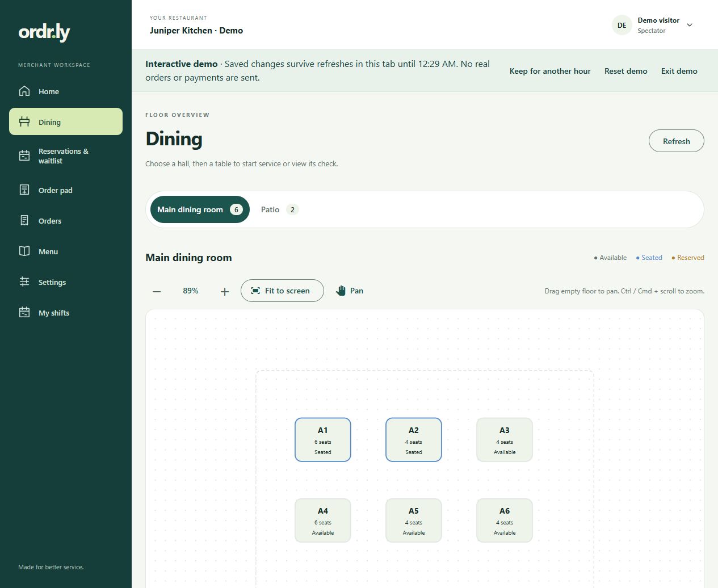Screen dimensions: 718x588
Task: Click the DE user avatar
Action: pos(622,25)
